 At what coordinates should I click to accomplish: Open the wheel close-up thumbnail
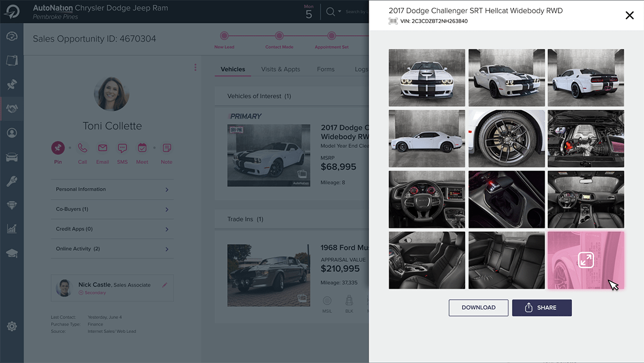tap(506, 138)
